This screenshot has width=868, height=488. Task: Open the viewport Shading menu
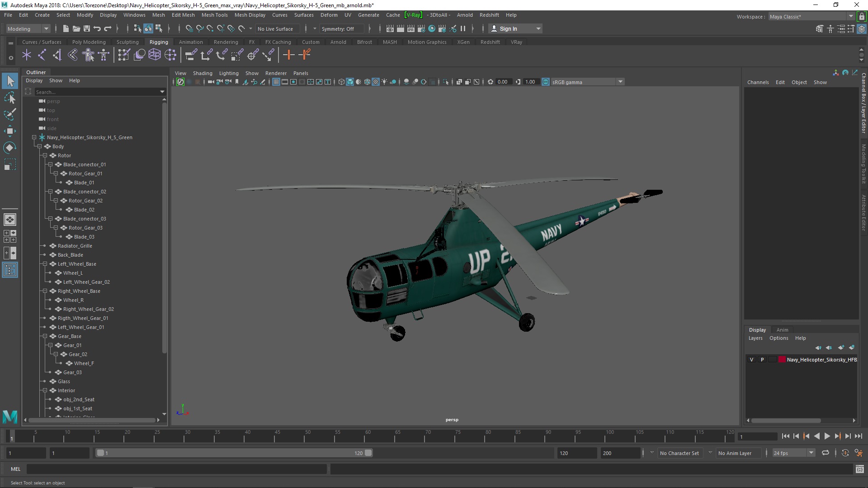(x=203, y=73)
